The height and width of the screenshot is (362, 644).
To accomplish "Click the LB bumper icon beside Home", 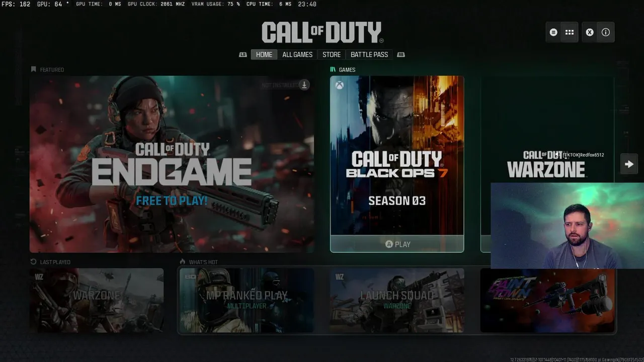I will pyautogui.click(x=243, y=55).
